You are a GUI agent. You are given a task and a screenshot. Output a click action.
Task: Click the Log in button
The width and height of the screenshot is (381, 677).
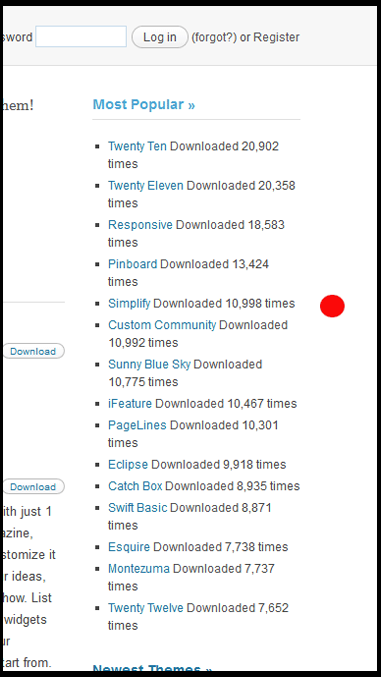[x=160, y=37]
